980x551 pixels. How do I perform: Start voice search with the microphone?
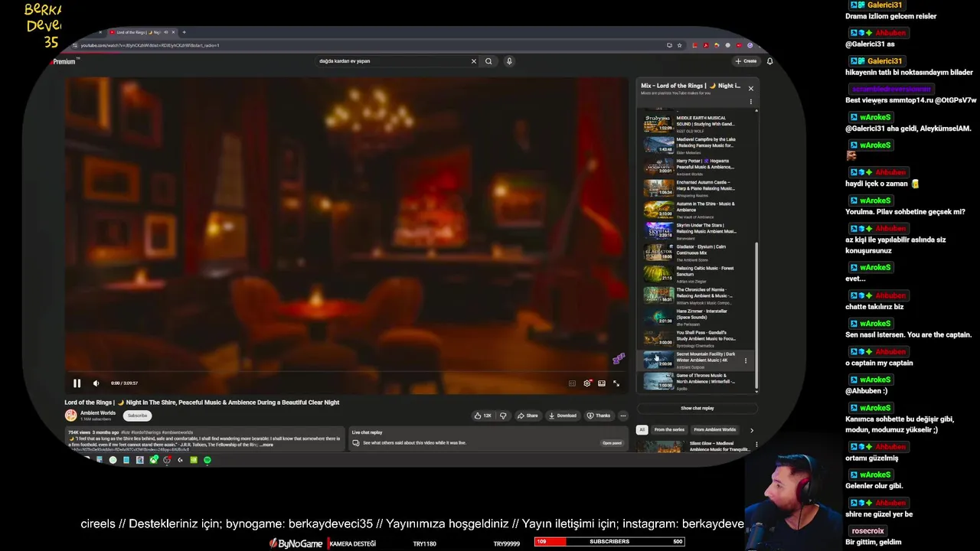509,61
